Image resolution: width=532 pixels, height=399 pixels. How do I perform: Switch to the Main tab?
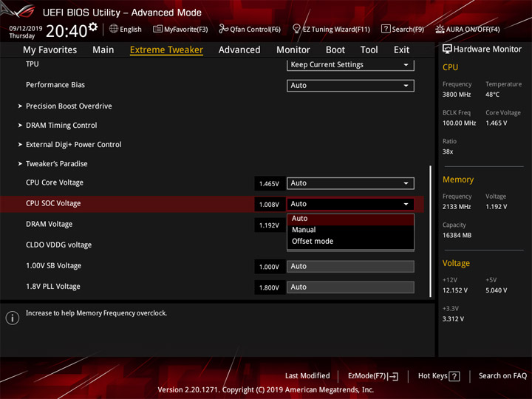103,50
